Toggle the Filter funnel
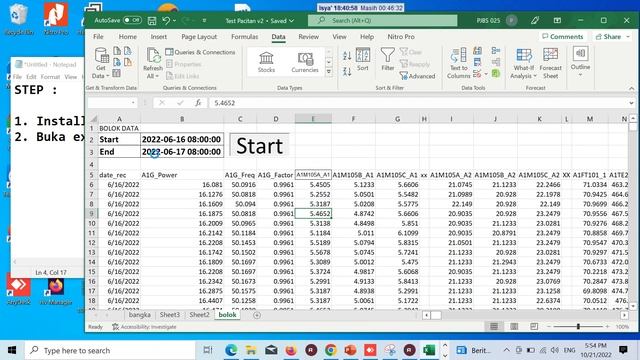The height and width of the screenshot is (360, 640). [x=387, y=60]
